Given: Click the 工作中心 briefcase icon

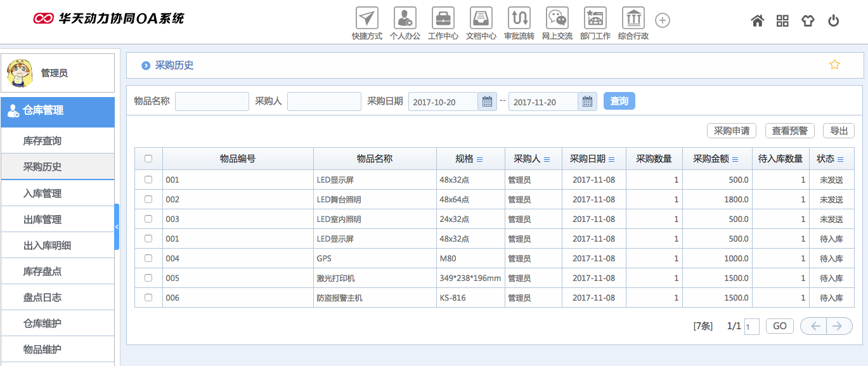Looking at the screenshot, I should 443,18.
